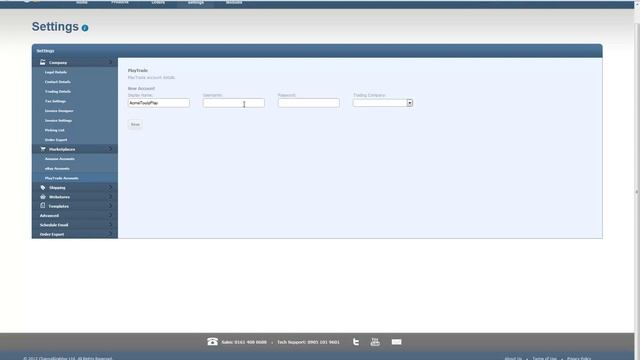
Task: Click the Terms of Use footer link
Action: tap(544, 358)
